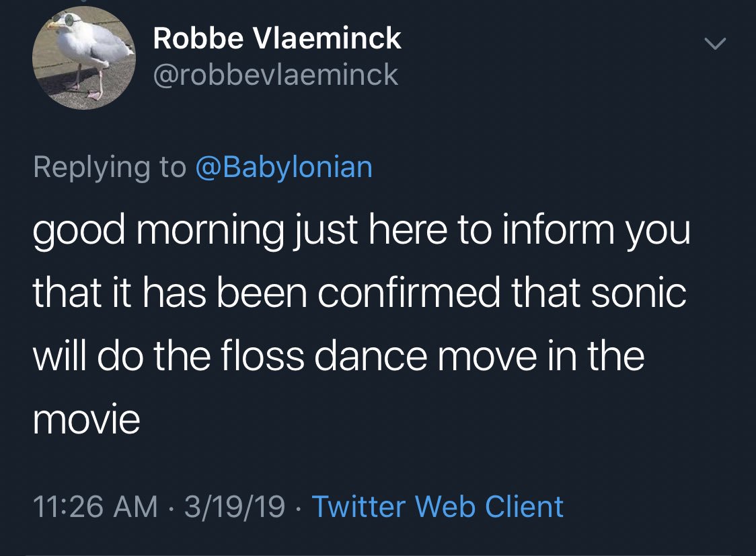Image resolution: width=756 pixels, height=556 pixels.
Task: Click the word "movie" ending the tweet
Action: pyautogui.click(x=87, y=420)
